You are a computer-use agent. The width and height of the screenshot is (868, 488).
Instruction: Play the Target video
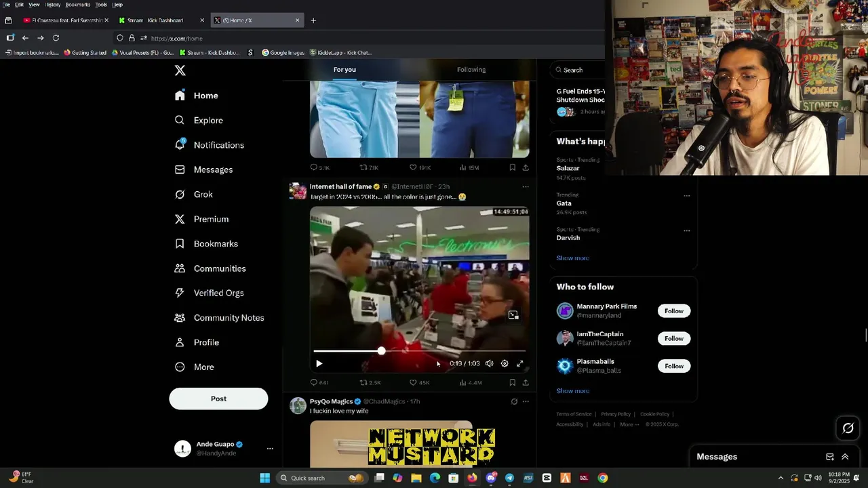click(x=319, y=363)
